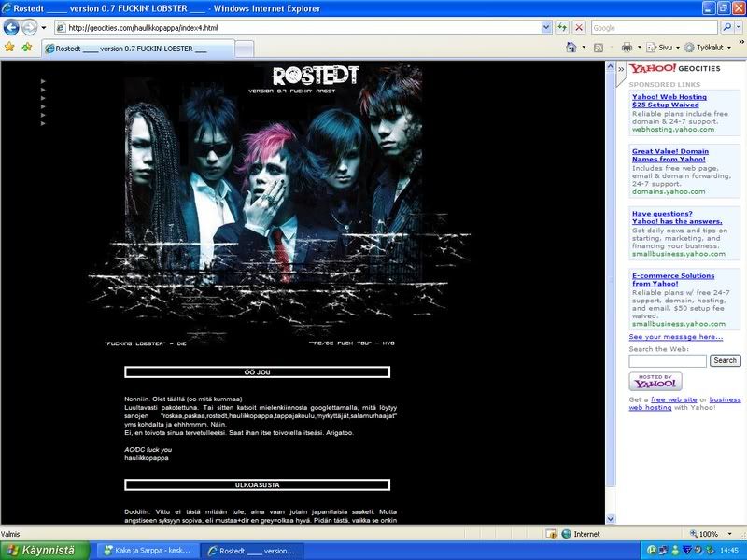Select the Rostedt taskbar button

pyautogui.click(x=251, y=551)
